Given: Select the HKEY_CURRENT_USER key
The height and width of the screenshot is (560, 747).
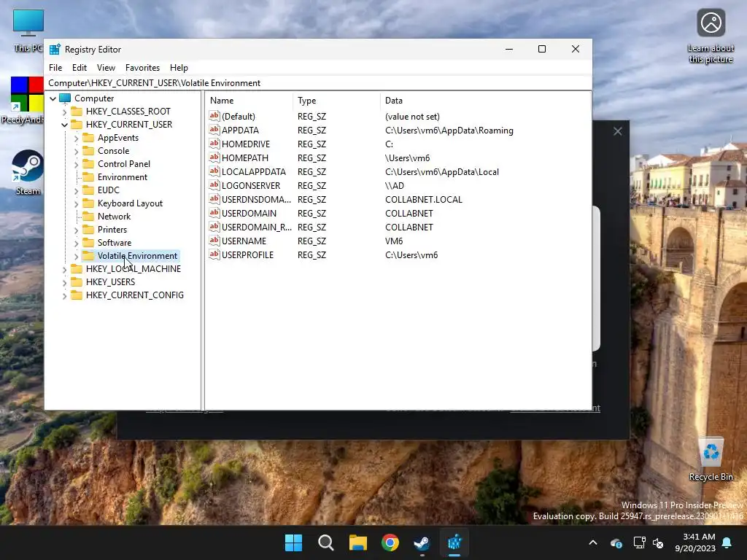Looking at the screenshot, I should 129,124.
